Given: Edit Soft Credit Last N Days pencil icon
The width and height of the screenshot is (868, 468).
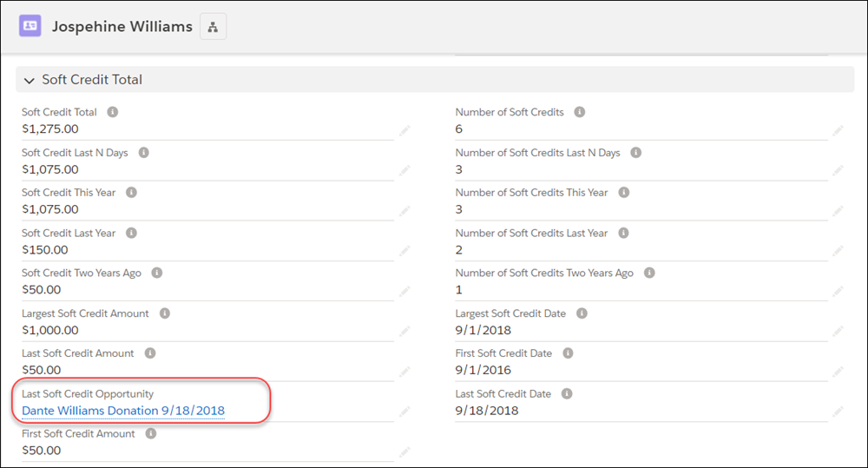Looking at the screenshot, I should (404, 170).
